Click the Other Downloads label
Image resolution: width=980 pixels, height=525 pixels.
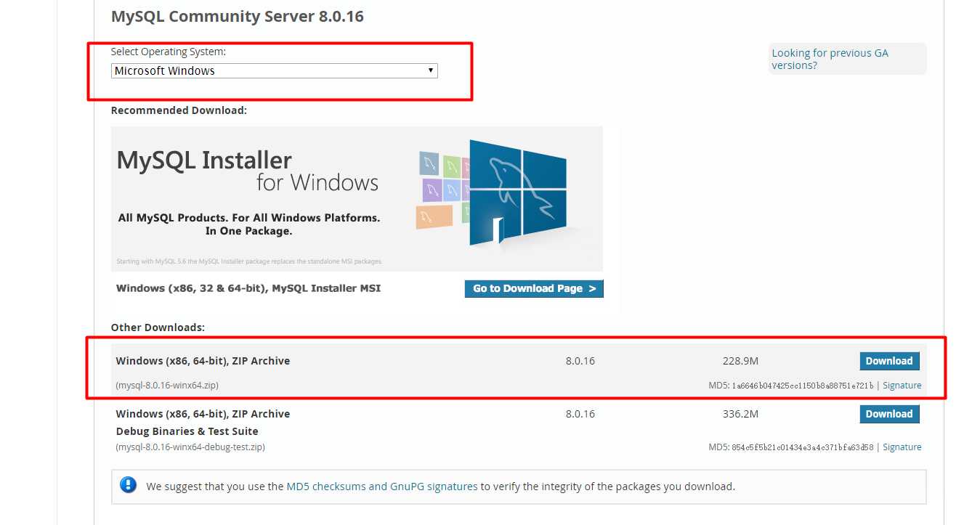pyautogui.click(x=158, y=327)
